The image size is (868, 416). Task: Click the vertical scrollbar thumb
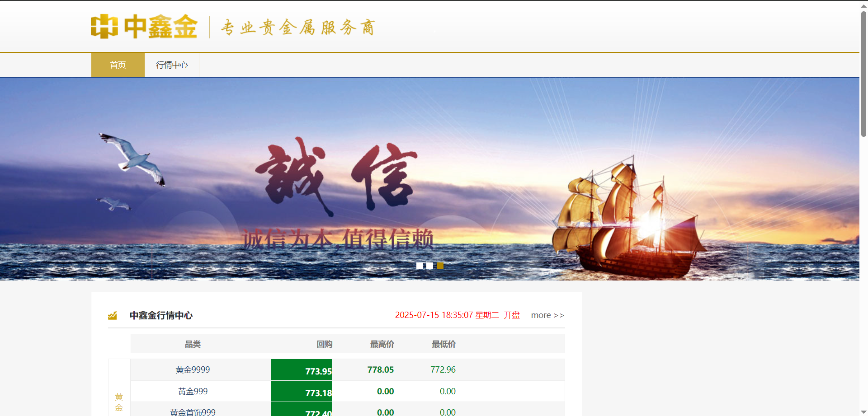(863, 72)
